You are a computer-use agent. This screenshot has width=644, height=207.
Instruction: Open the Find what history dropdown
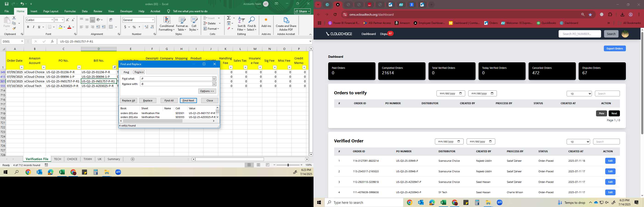tap(214, 79)
